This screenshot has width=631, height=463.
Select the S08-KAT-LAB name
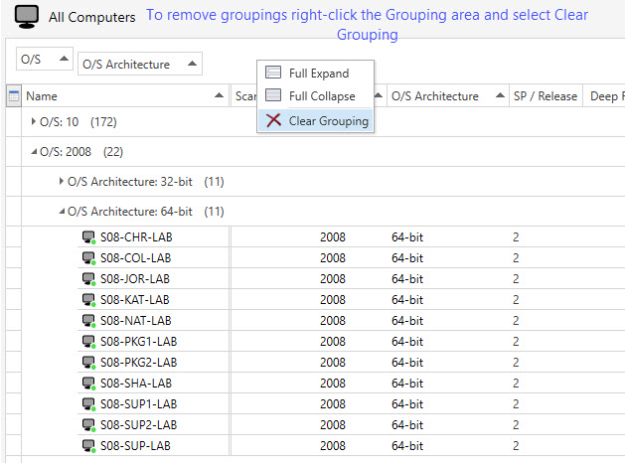(x=135, y=300)
